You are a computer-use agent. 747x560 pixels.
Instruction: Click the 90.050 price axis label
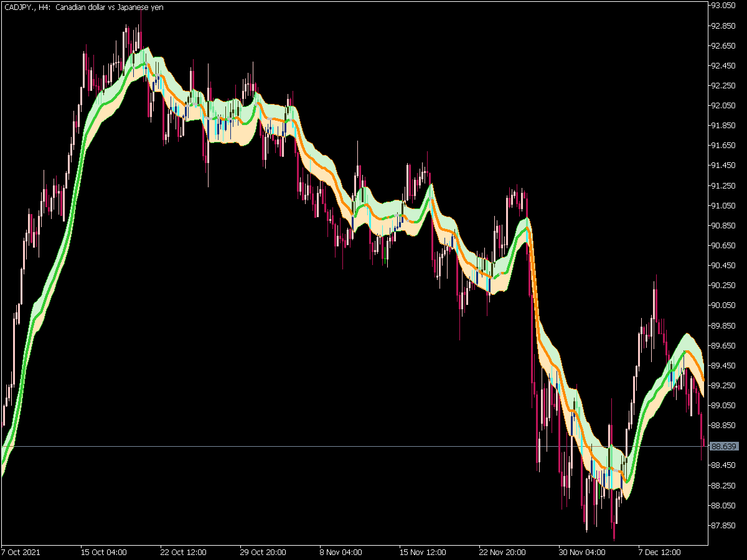[x=724, y=306]
